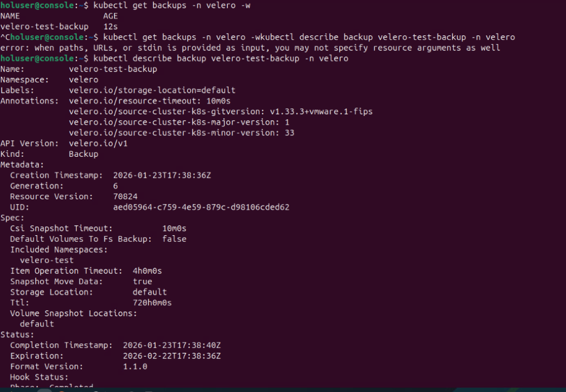
Task: Click the Creation Timestamp value in Metadata
Action: click(162, 175)
